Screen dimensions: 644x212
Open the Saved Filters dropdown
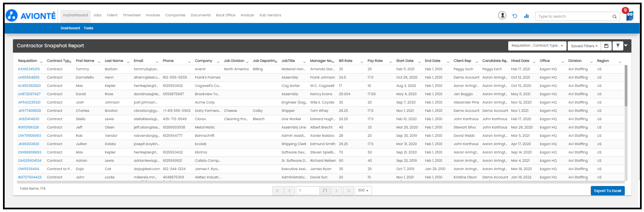click(584, 46)
